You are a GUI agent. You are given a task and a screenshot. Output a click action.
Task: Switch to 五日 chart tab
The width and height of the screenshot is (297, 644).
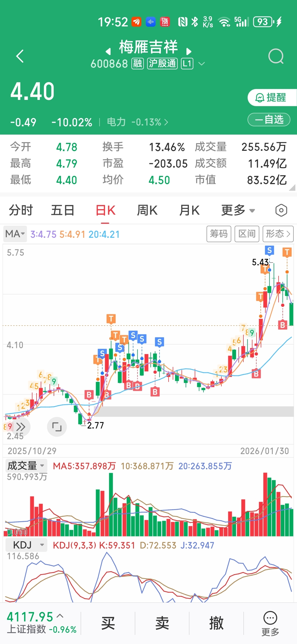[63, 211]
